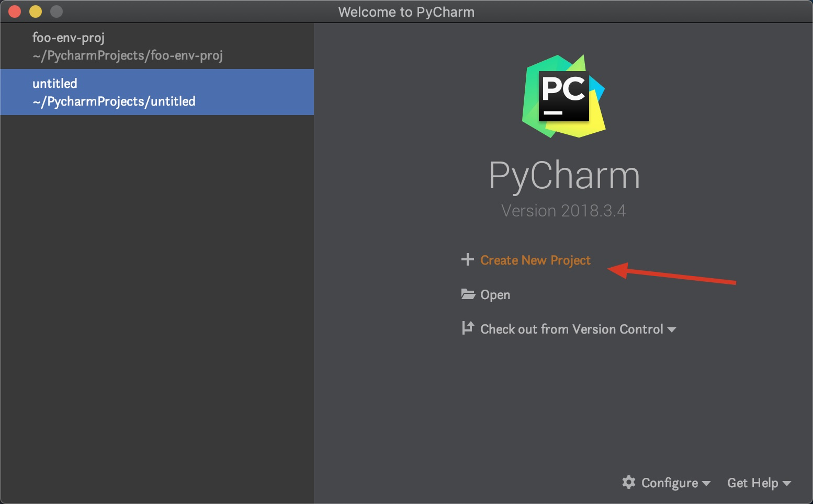Open recent project foo-env-proj
813x504 pixels.
click(x=157, y=46)
